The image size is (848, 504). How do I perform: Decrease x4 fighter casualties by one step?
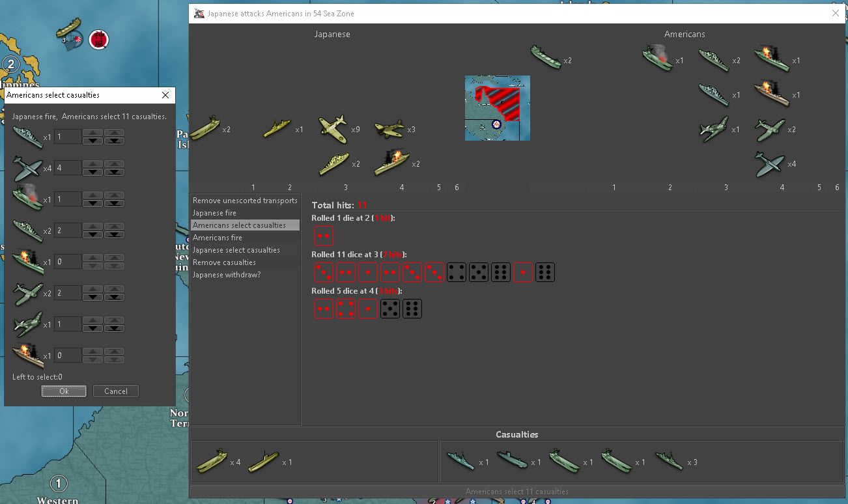point(92,173)
